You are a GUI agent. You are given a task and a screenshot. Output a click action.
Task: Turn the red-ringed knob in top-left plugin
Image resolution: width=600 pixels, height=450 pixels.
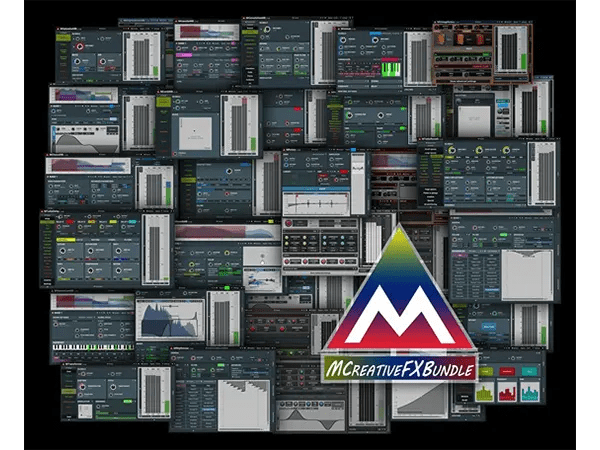coord(80,47)
